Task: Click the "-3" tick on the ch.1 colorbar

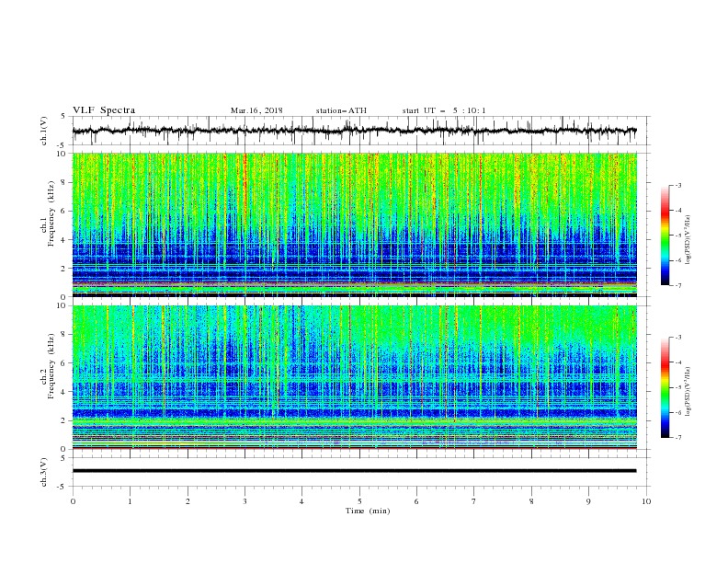Action: (677, 185)
